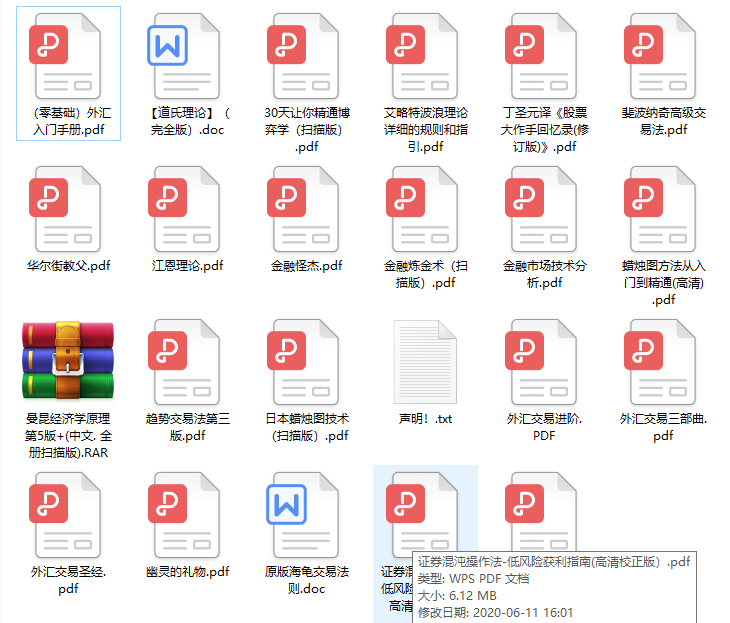The height and width of the screenshot is (623, 730).
Task: Select 趋势交易法第三版.pdf icon
Action: (x=184, y=362)
